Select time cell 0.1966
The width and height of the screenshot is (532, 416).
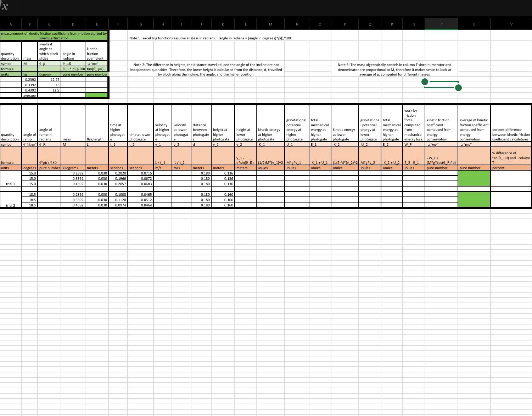click(x=118, y=178)
